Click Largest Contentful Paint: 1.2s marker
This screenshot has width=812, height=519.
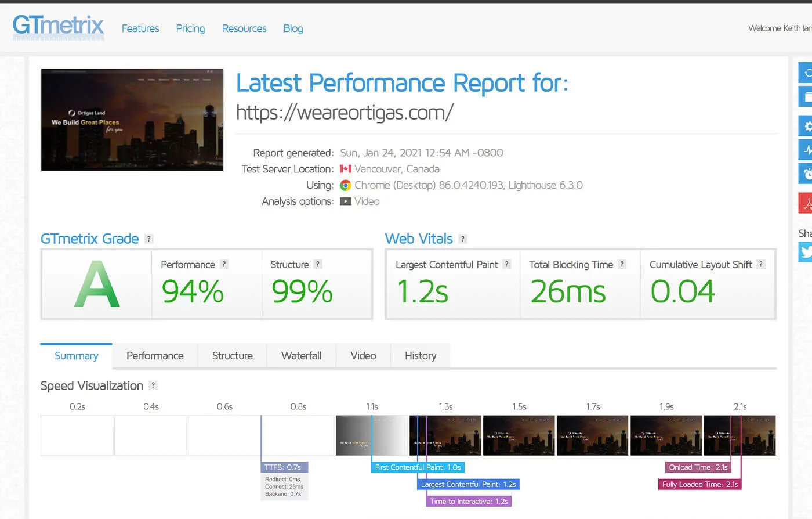468,484
